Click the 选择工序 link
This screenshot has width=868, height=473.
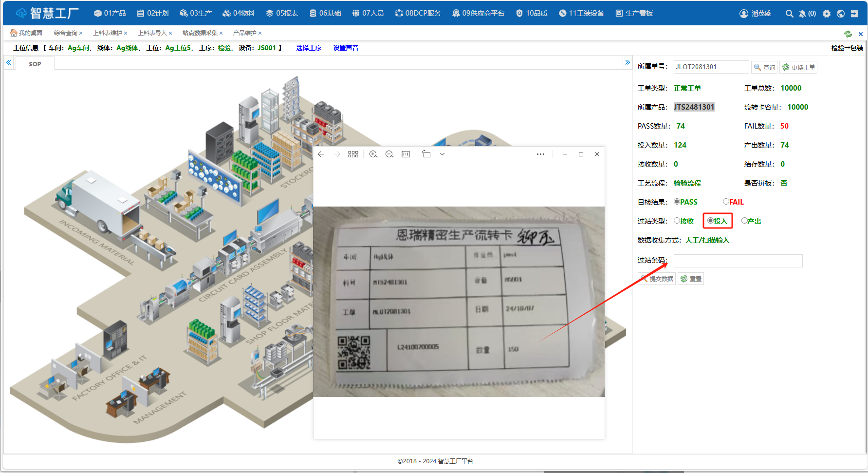[309, 48]
